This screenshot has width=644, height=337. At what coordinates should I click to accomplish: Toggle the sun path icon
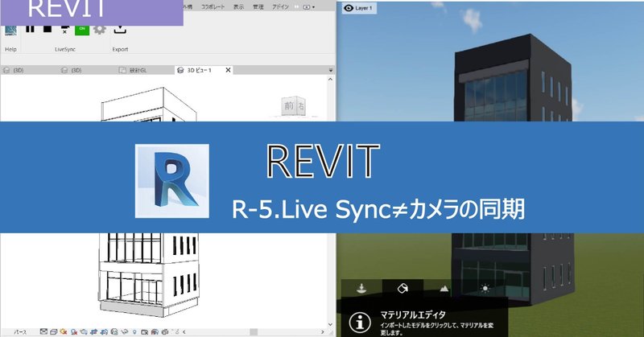(x=64, y=331)
